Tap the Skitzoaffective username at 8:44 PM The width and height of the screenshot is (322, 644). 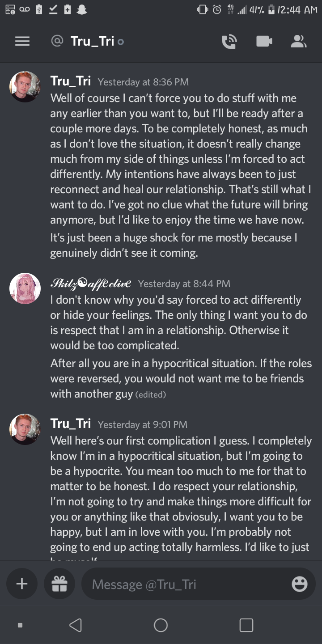click(91, 283)
